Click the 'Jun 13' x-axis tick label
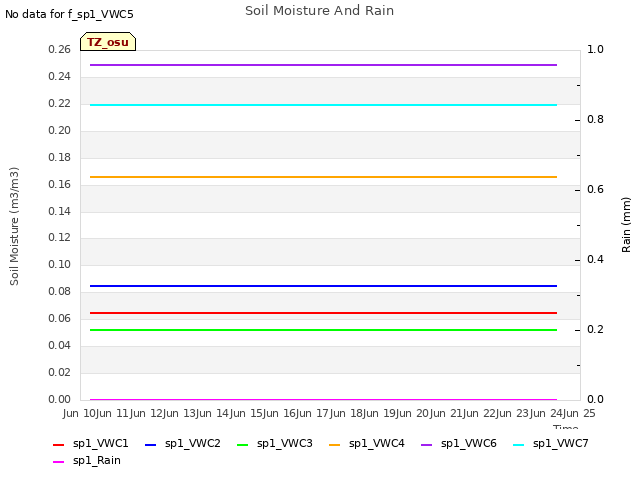 click(188, 413)
